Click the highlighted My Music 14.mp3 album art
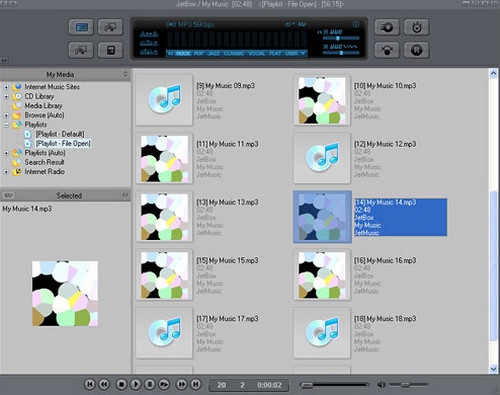The width and height of the screenshot is (500, 395). 322,217
